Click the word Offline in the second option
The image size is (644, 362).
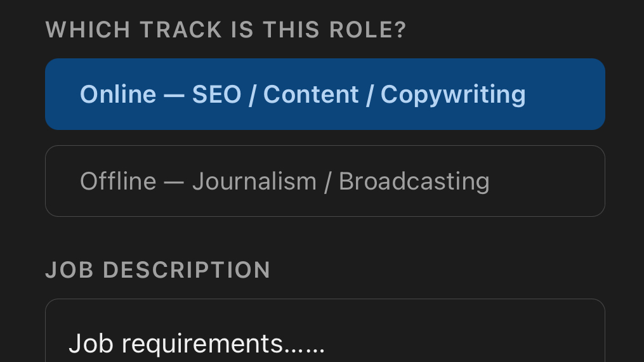coord(118,181)
